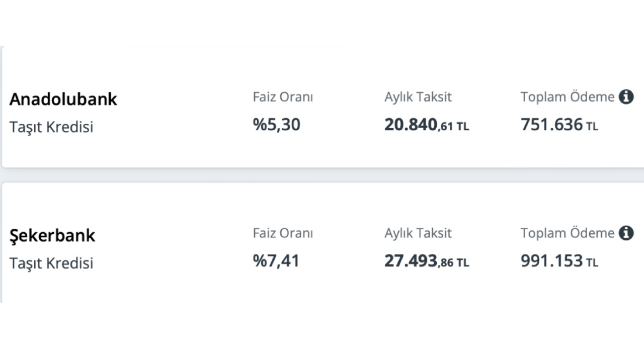Screen dimensions: 644x362
Task: Click the info icon beside Şekerbank Toplam Ödeme
Action: click(626, 233)
